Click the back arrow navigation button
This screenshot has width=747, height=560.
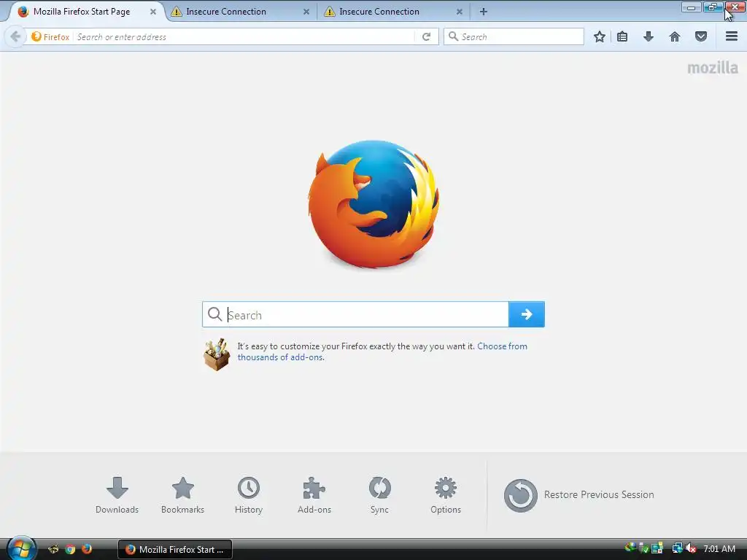[x=15, y=36]
